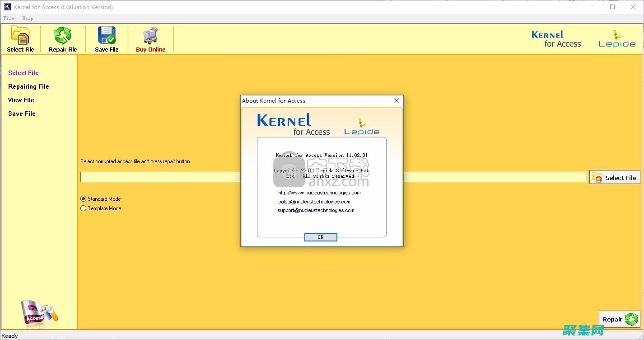Viewport: 644px width, 340px height.
Task: Open the Help menu
Action: tap(28, 18)
